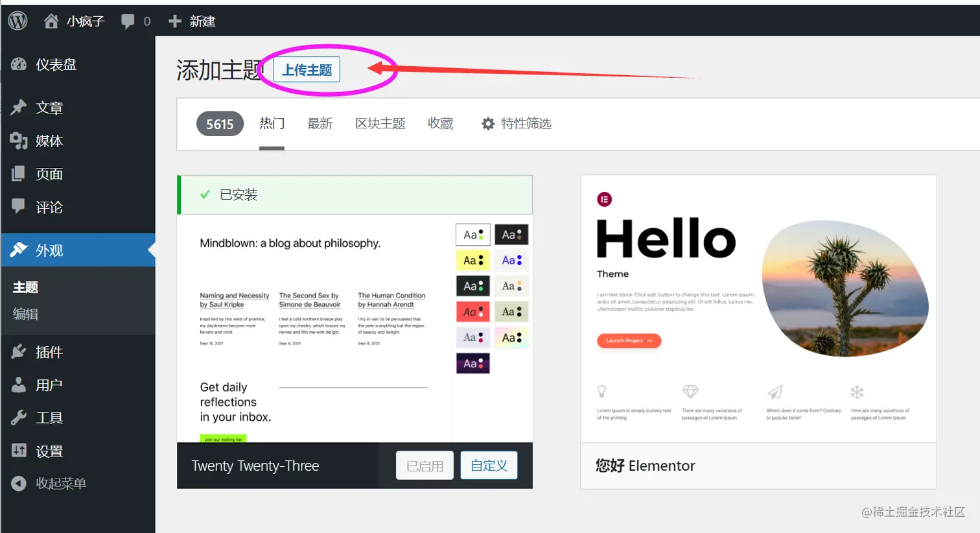Click the plus icon beside 新建

pyautogui.click(x=174, y=21)
